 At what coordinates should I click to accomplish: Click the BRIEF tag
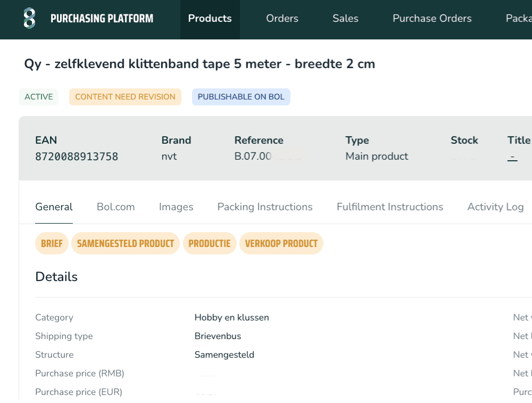pos(52,244)
